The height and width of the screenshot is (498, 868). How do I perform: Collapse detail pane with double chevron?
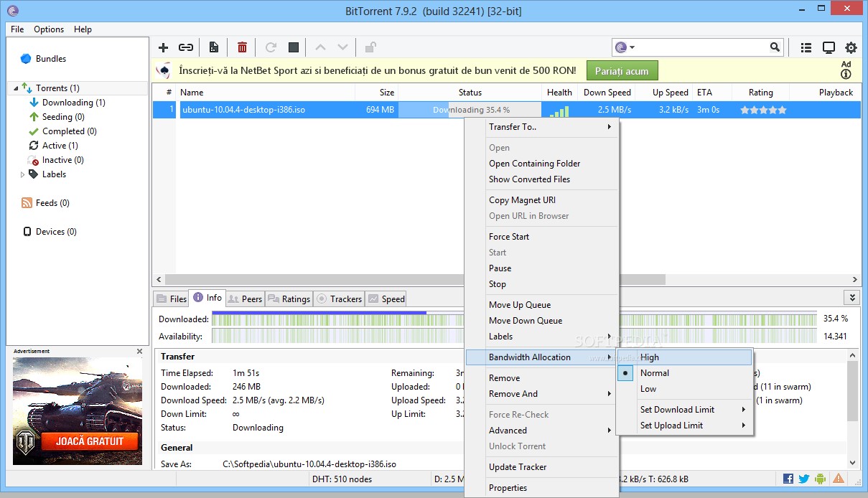(852, 298)
